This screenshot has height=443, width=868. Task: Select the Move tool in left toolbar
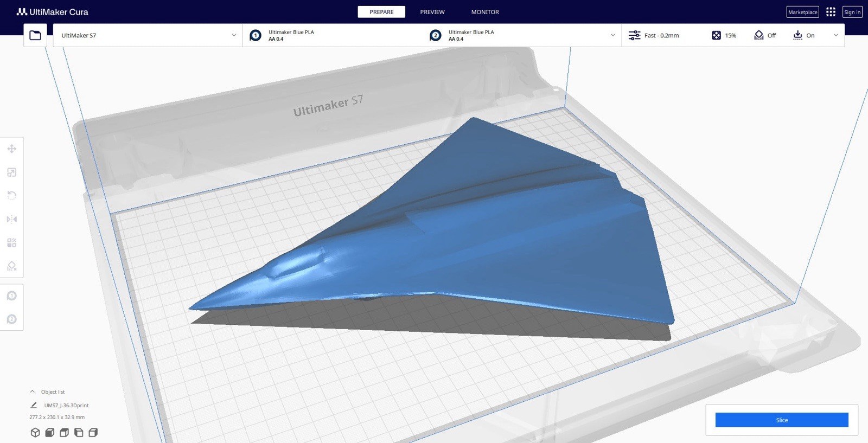(12, 149)
